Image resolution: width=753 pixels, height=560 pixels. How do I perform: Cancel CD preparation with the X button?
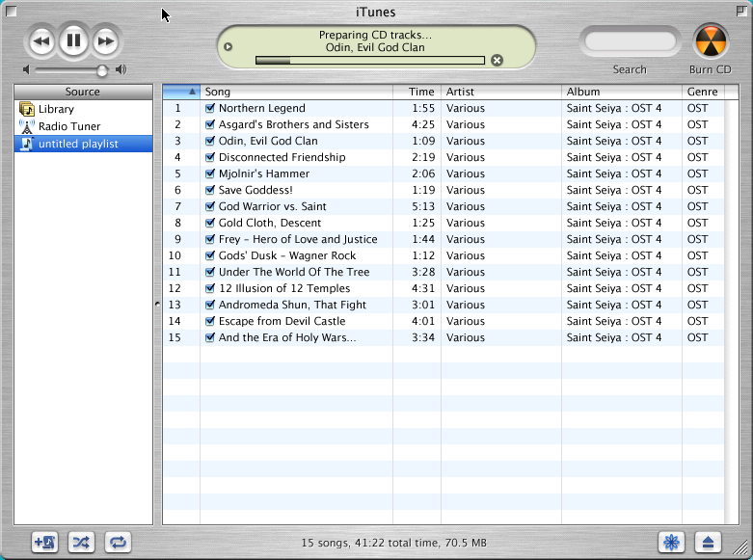pos(498,60)
